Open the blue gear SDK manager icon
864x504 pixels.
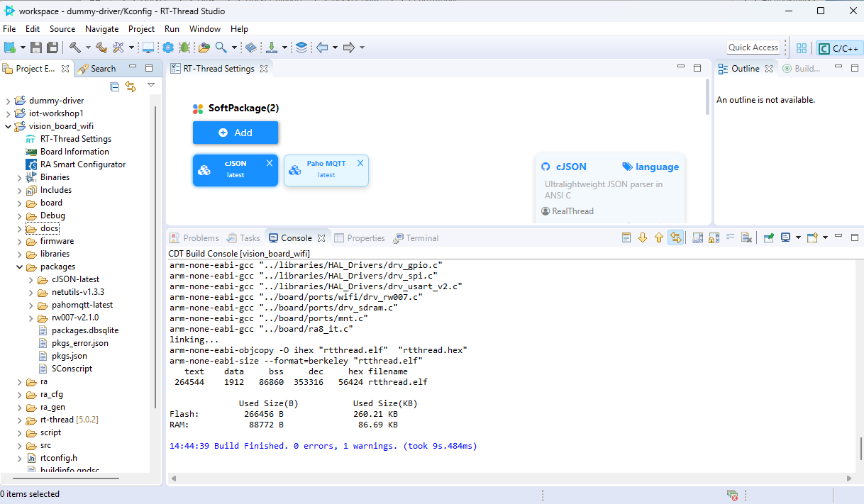coord(168,47)
